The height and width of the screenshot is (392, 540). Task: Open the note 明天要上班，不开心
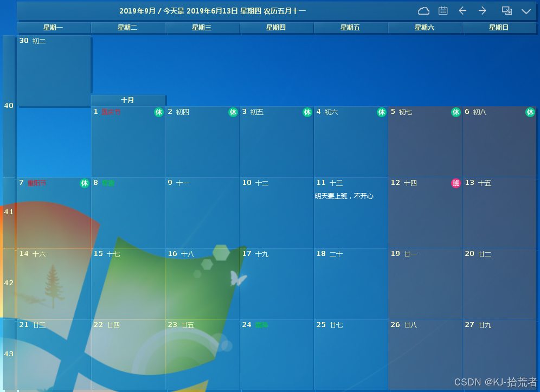point(344,196)
